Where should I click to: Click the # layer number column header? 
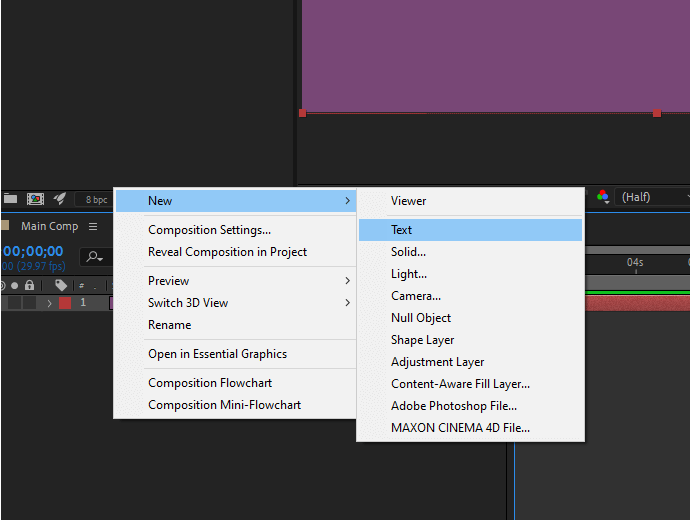coord(81,286)
